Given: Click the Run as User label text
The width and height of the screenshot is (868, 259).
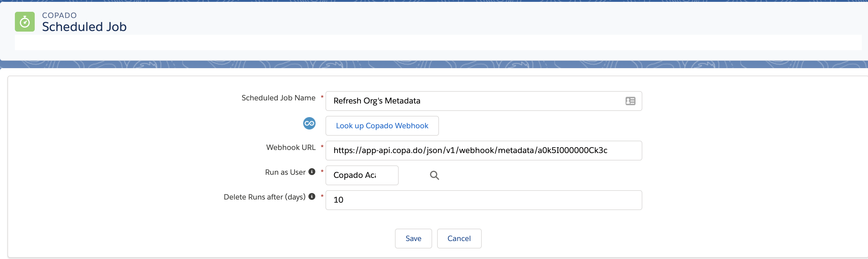Looking at the screenshot, I should click(285, 173).
